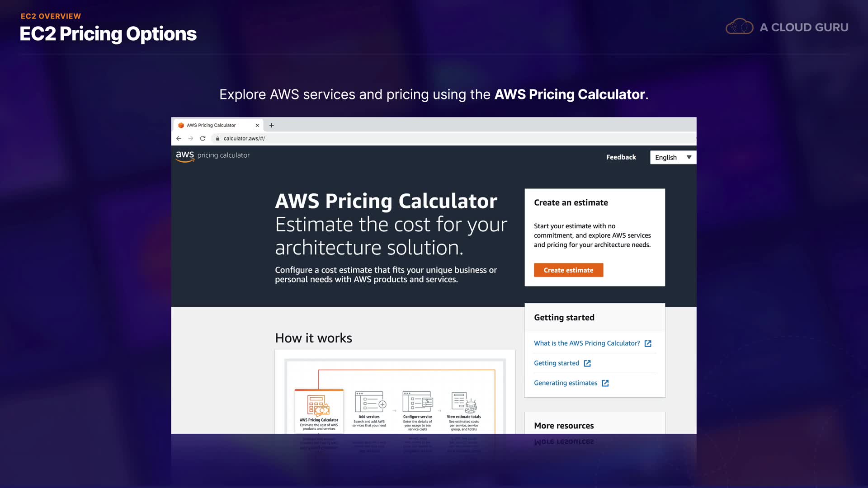Open the Feedback link
Image resolution: width=868 pixels, height=488 pixels.
pyautogui.click(x=621, y=157)
